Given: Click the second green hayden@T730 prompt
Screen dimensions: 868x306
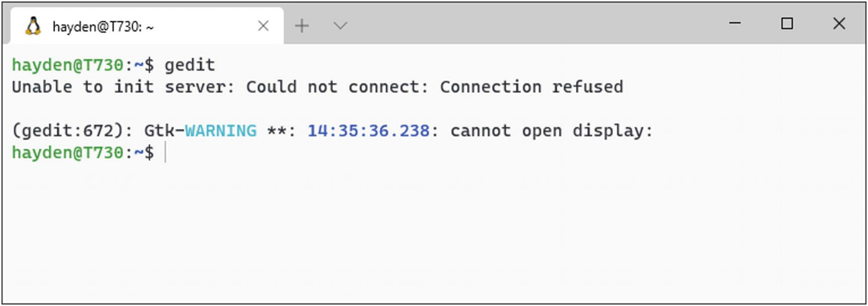Looking at the screenshot, I should coord(67,152).
